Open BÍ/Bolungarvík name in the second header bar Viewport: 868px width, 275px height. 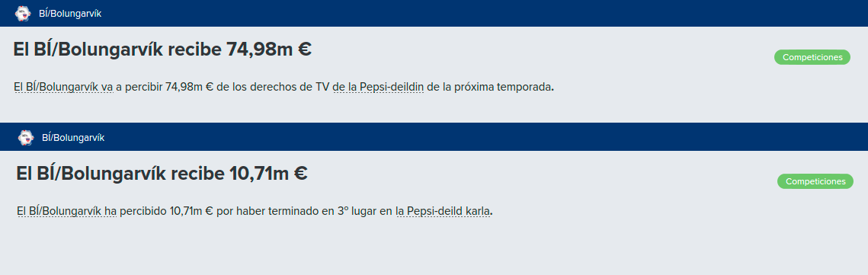coord(73,138)
